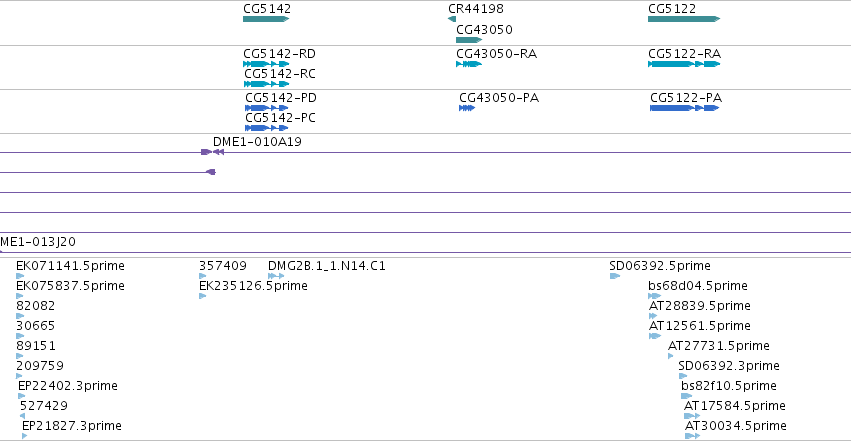The image size is (851, 441).
Task: Click the DMG2B.1_1.N14.C1 label text
Action: (x=327, y=266)
